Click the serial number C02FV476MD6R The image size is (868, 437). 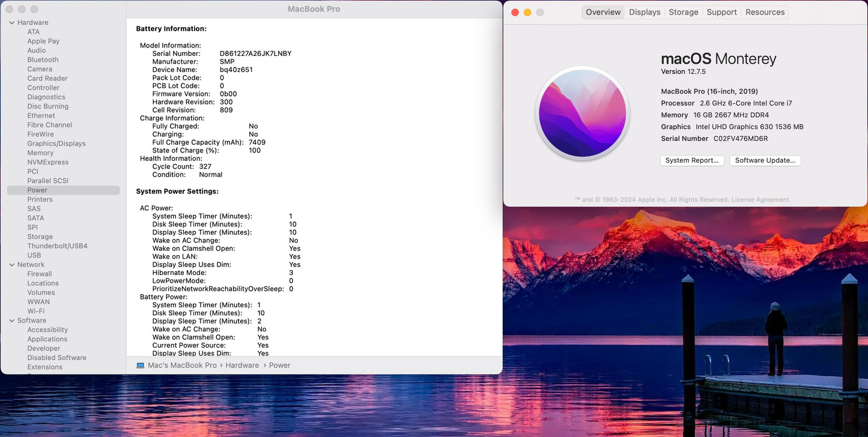point(741,139)
